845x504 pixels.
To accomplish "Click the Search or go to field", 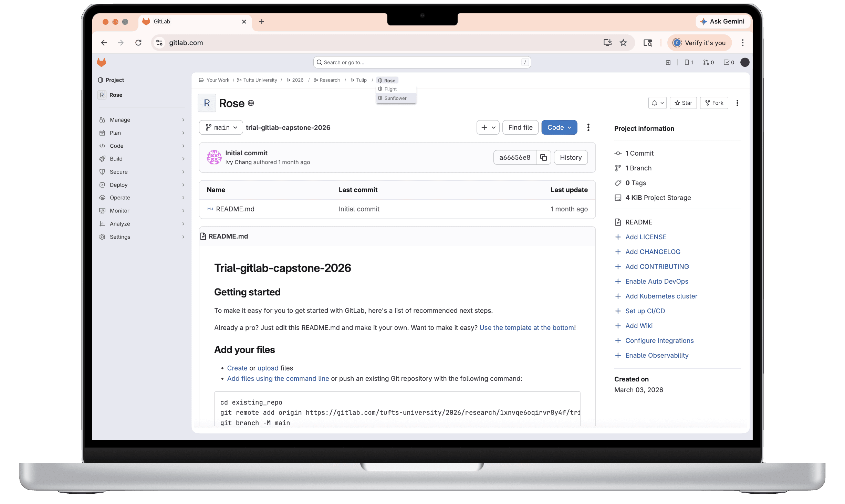I will (422, 62).
